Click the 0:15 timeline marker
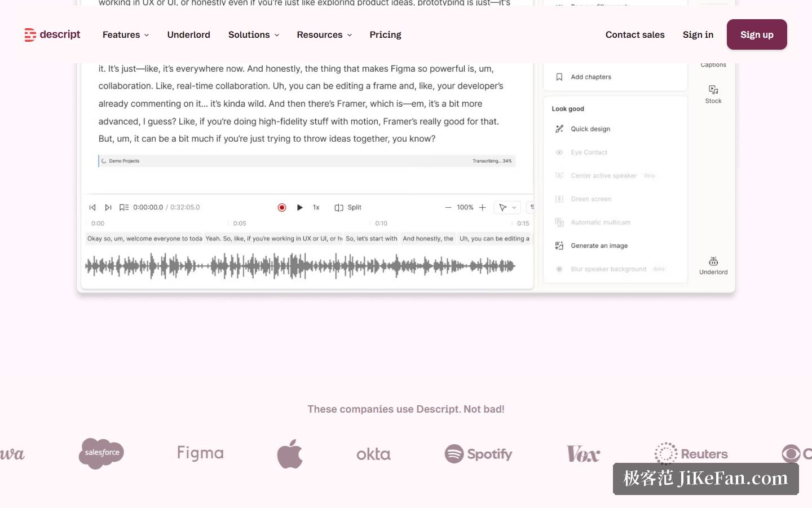Screen dimensions: 812x508 (523, 224)
